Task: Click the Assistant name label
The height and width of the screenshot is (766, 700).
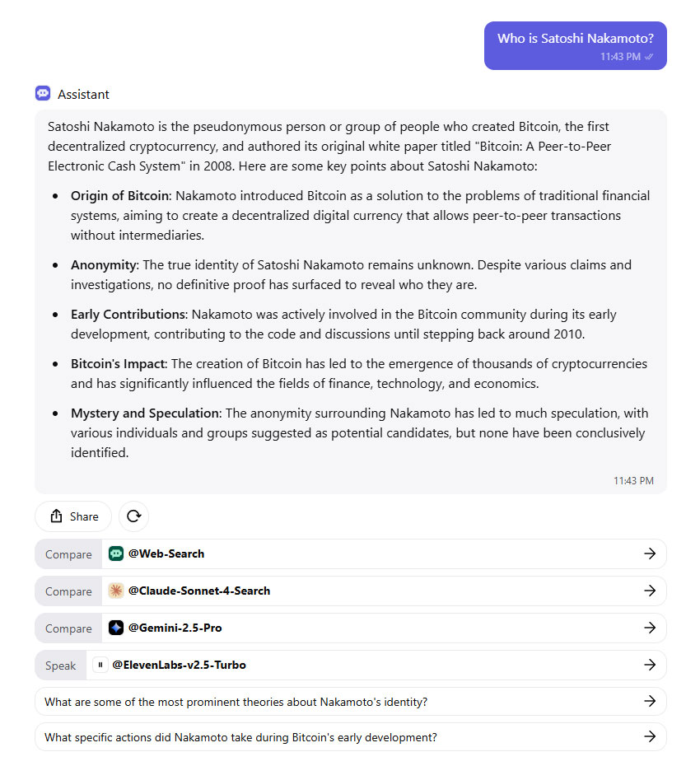Action: click(x=83, y=94)
